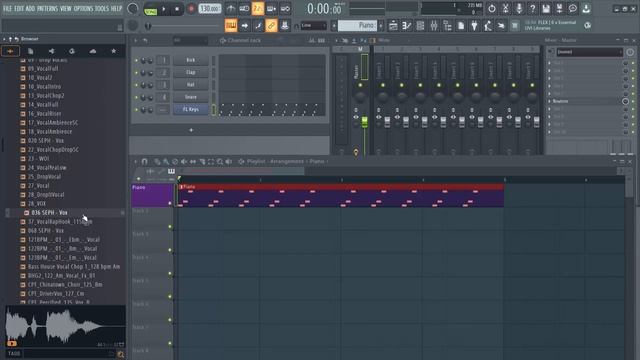Open the project info page icon
Viewport: 640px width, 360px height.
click(461, 26)
